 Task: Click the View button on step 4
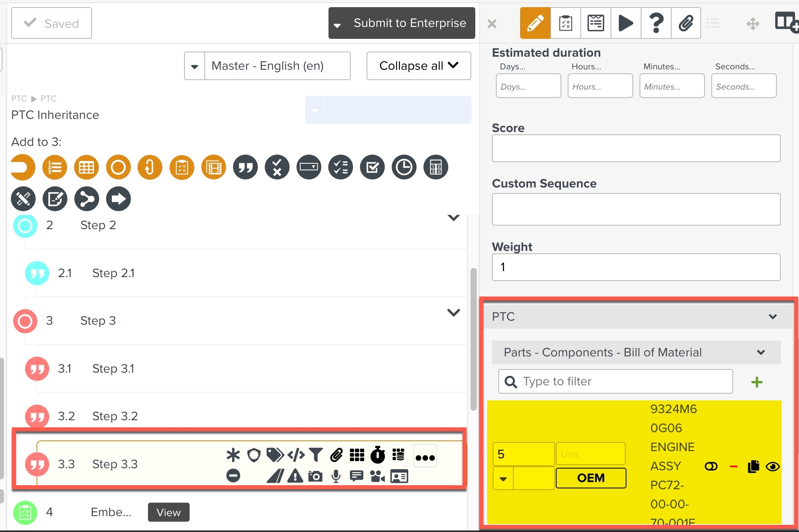168,513
